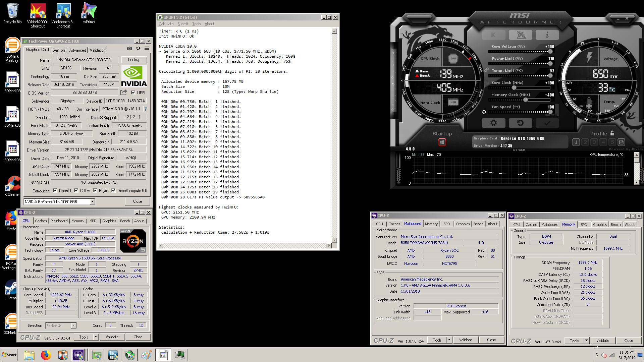Save Afterburner profile with floppy icon
Image resolution: width=644 pixels, height=362 pixels.
pos(621,142)
